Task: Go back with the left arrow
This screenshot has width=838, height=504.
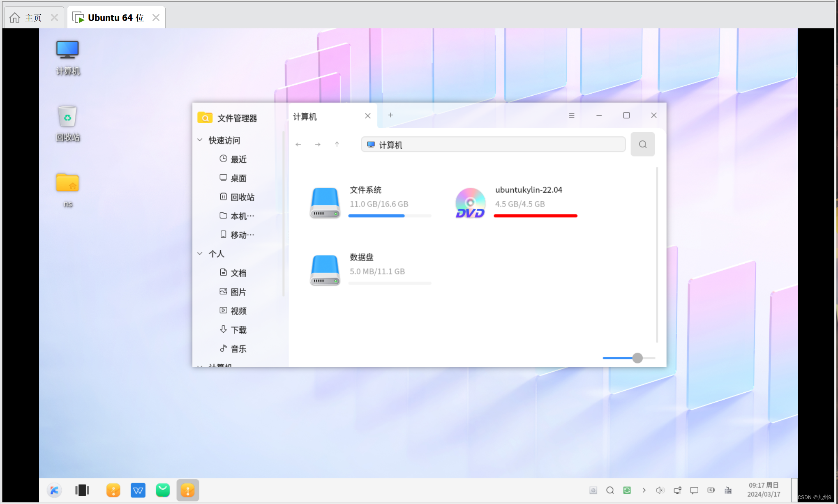Action: pyautogui.click(x=298, y=145)
